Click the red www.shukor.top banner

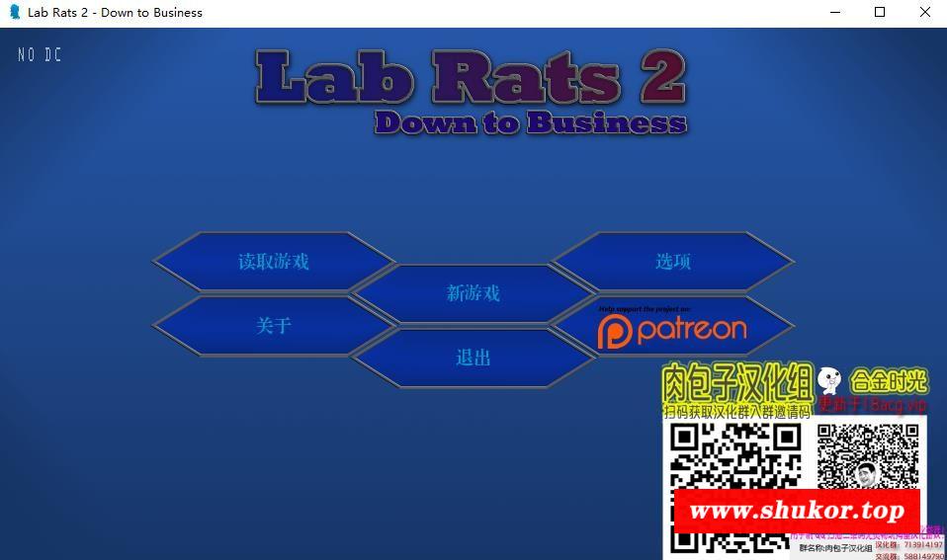pyautogui.click(x=797, y=511)
